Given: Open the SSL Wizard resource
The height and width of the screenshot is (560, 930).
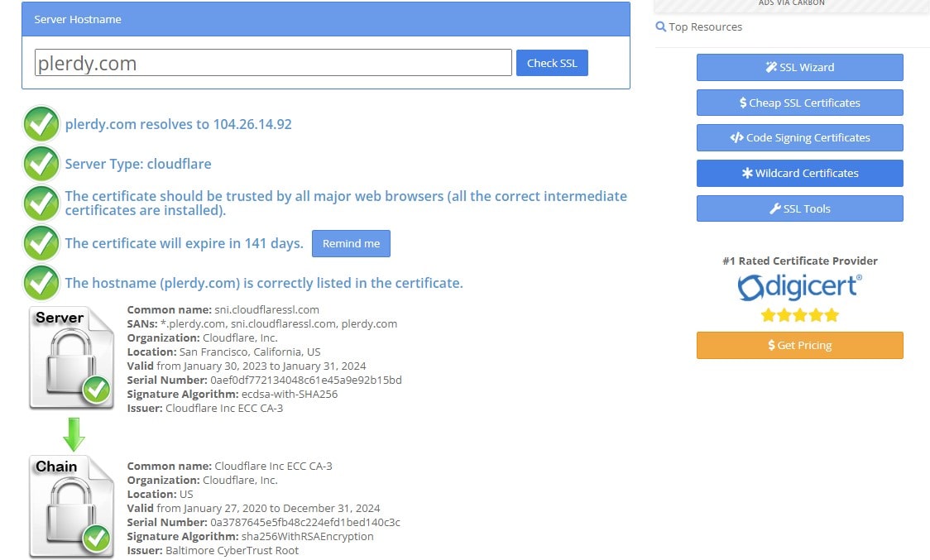Looking at the screenshot, I should tap(799, 67).
